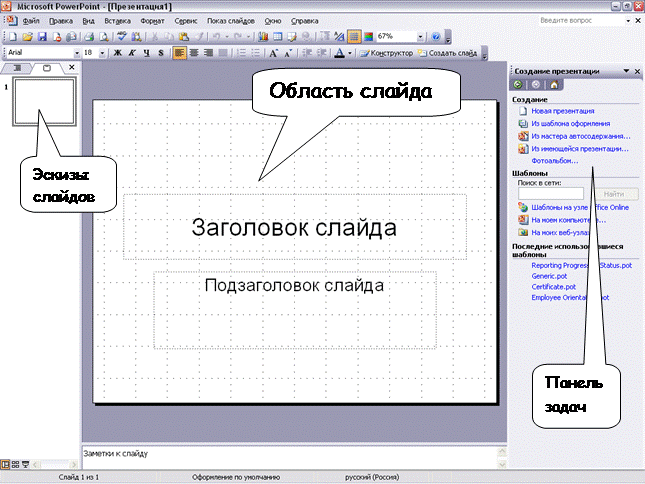Switch to the Outline tab in left pane
The height and width of the screenshot is (484, 645).
(17, 68)
